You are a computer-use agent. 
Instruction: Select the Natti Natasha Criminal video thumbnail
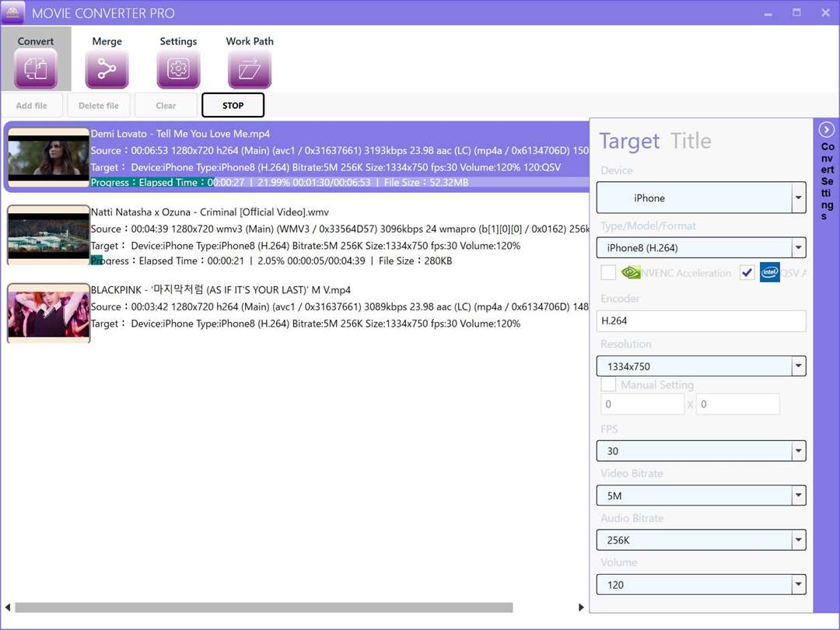[48, 235]
